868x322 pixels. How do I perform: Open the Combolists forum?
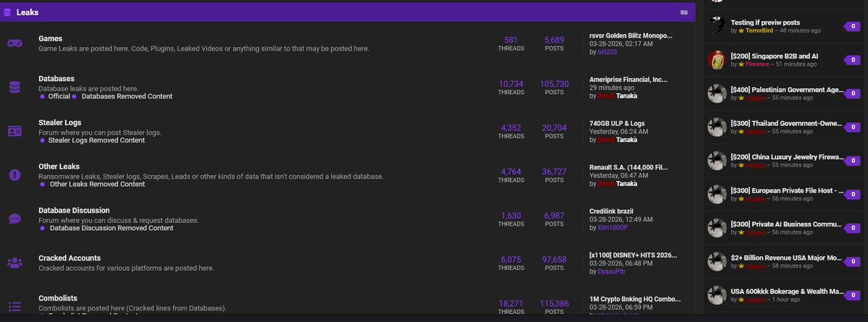pyautogui.click(x=58, y=298)
